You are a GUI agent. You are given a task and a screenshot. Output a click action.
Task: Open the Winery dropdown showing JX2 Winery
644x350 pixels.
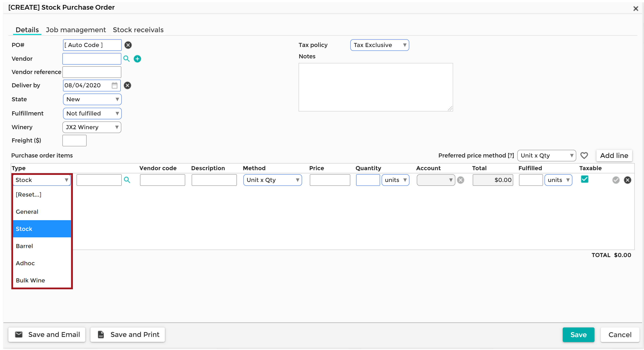click(92, 127)
